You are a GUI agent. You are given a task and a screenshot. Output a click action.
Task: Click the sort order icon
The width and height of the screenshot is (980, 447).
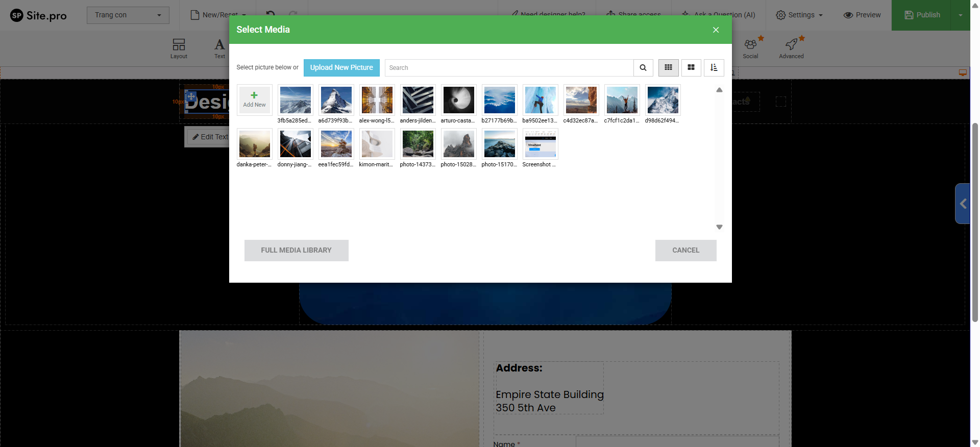(714, 68)
